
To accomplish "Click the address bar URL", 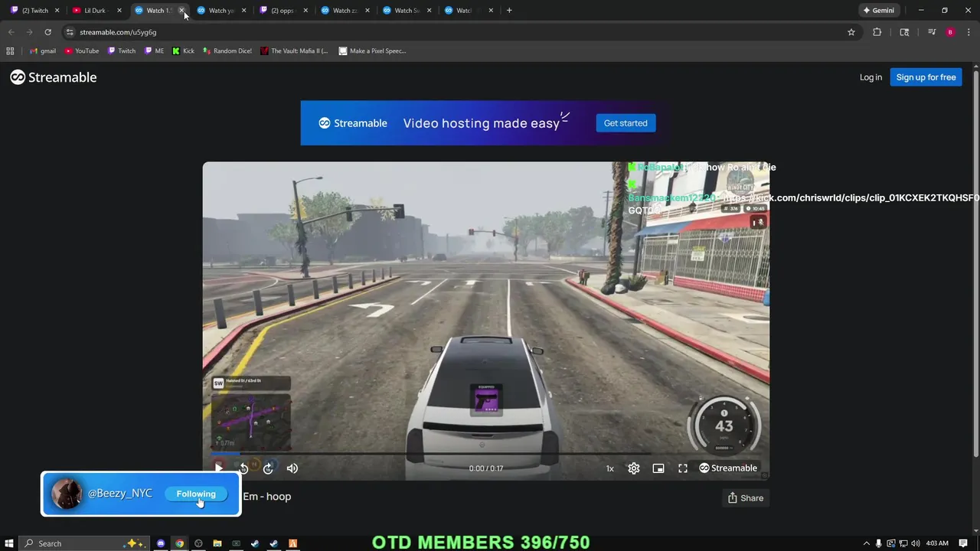I will (118, 32).
